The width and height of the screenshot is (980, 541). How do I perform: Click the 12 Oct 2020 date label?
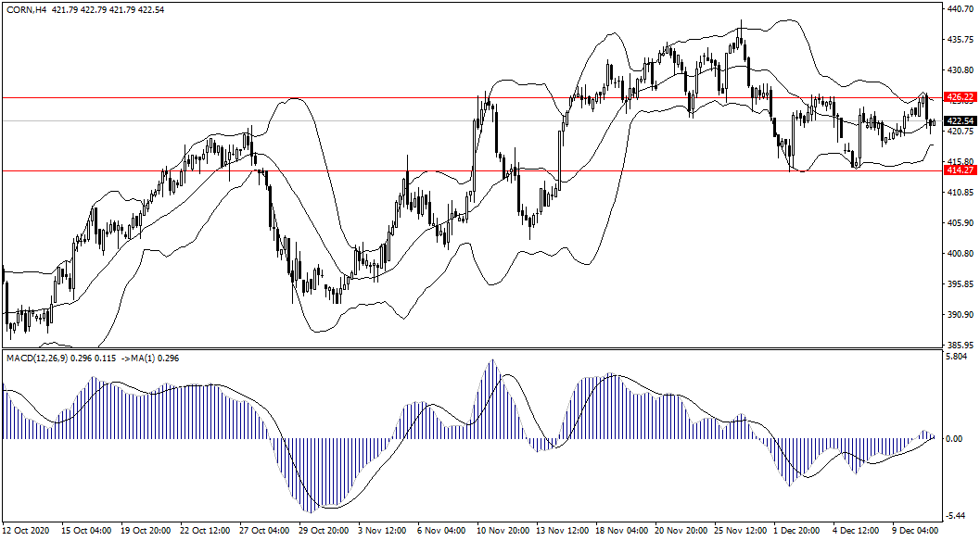(25, 531)
